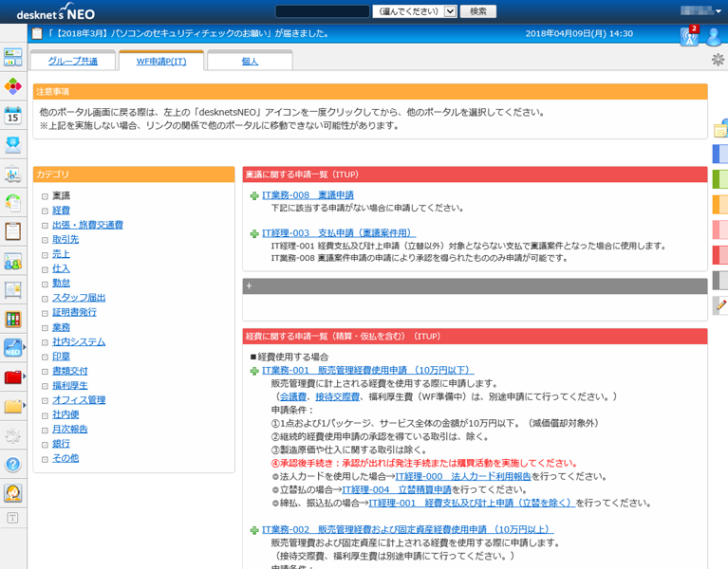Expand the 経費 category tree item
The height and width of the screenshot is (569, 728).
pyautogui.click(x=45, y=211)
